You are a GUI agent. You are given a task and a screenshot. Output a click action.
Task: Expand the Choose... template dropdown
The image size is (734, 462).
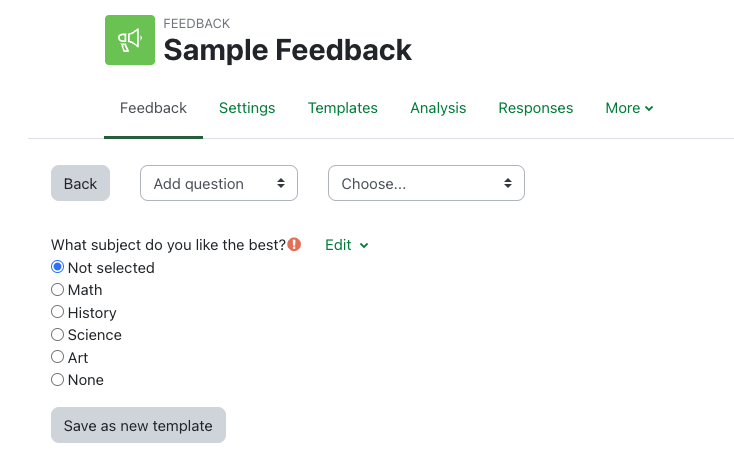pyautogui.click(x=426, y=183)
